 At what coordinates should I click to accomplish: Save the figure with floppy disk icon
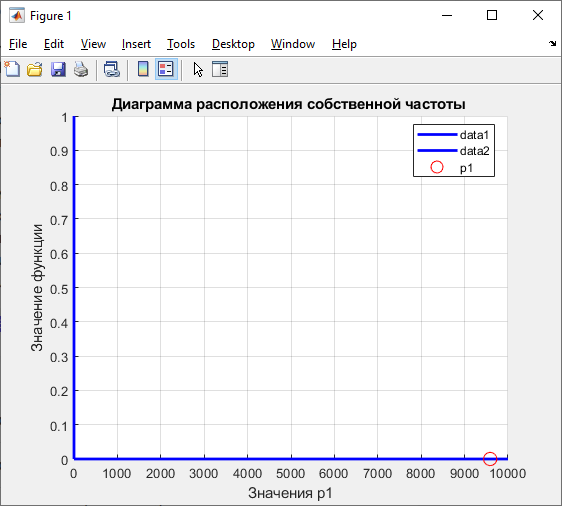[x=58, y=69]
